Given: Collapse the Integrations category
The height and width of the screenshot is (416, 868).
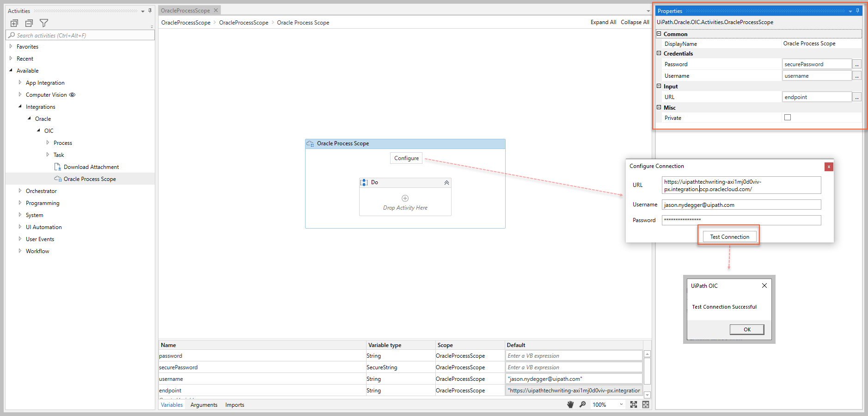Looking at the screenshot, I should click(20, 106).
